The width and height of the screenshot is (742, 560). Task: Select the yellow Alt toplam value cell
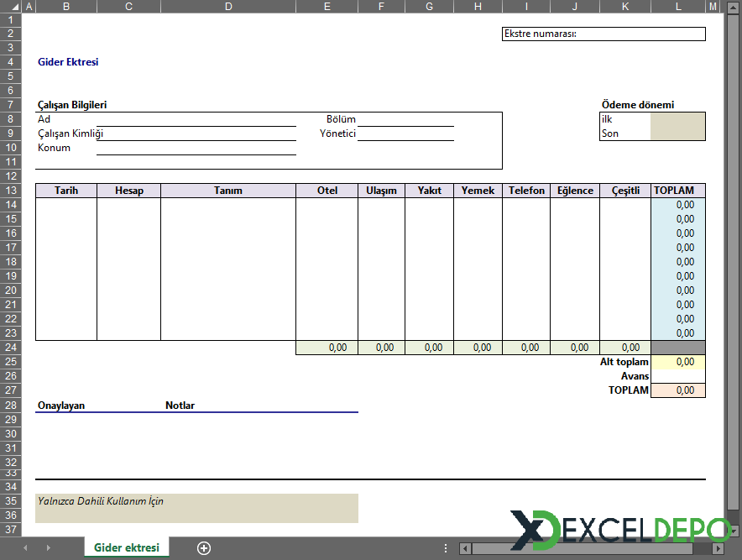(x=677, y=362)
